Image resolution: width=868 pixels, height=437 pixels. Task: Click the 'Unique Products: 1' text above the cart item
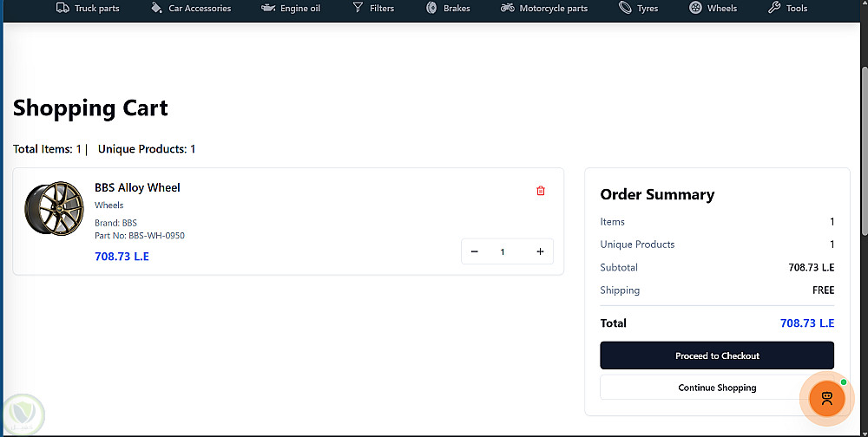pos(147,149)
